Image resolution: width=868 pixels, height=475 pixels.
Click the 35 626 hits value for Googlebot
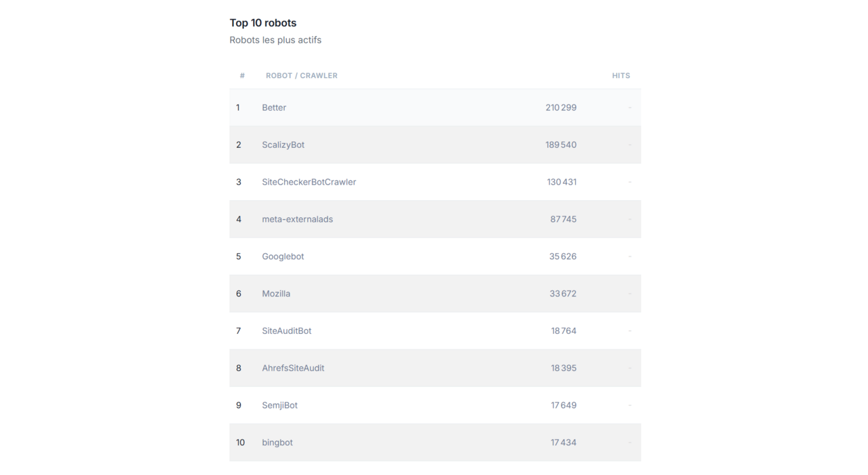[x=563, y=256]
